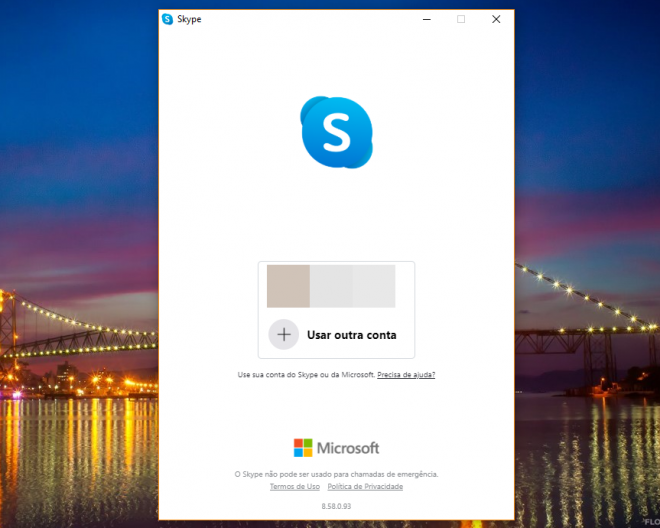Minimize the Skype window

427,19
